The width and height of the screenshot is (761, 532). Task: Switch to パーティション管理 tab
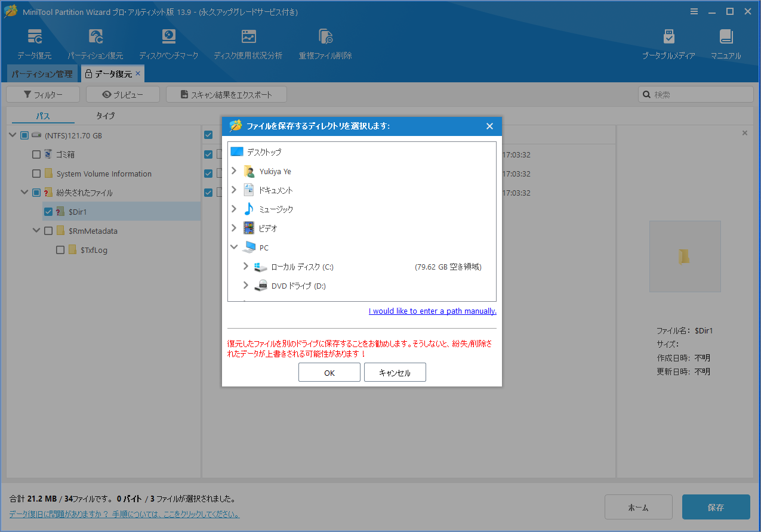tap(42, 74)
